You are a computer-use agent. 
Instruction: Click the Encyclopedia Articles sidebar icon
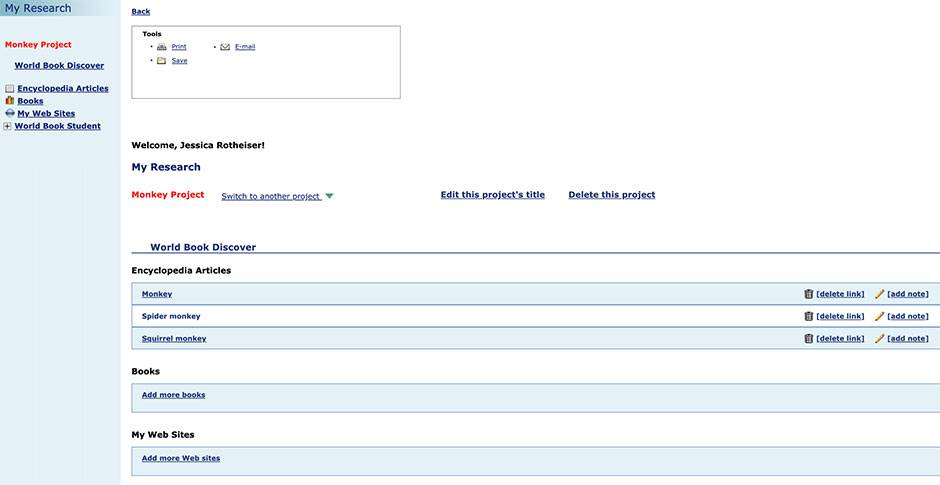point(9,89)
